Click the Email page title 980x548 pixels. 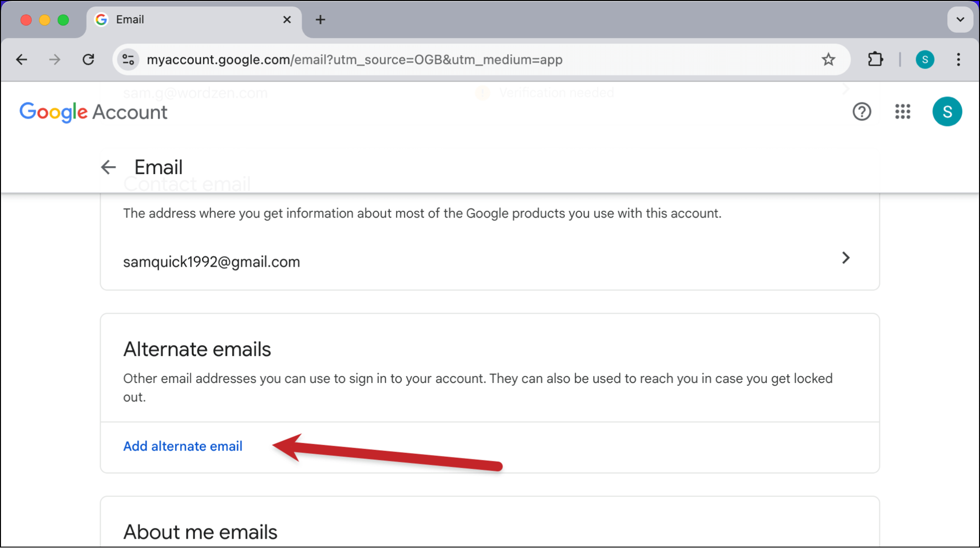(x=158, y=167)
